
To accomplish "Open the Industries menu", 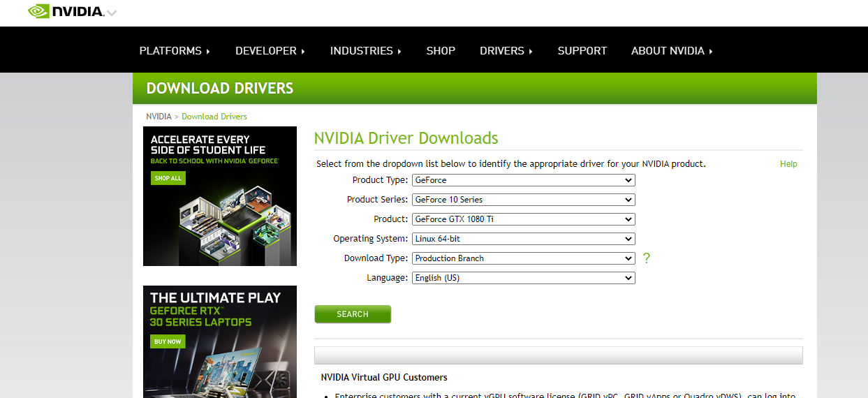I will tap(366, 51).
